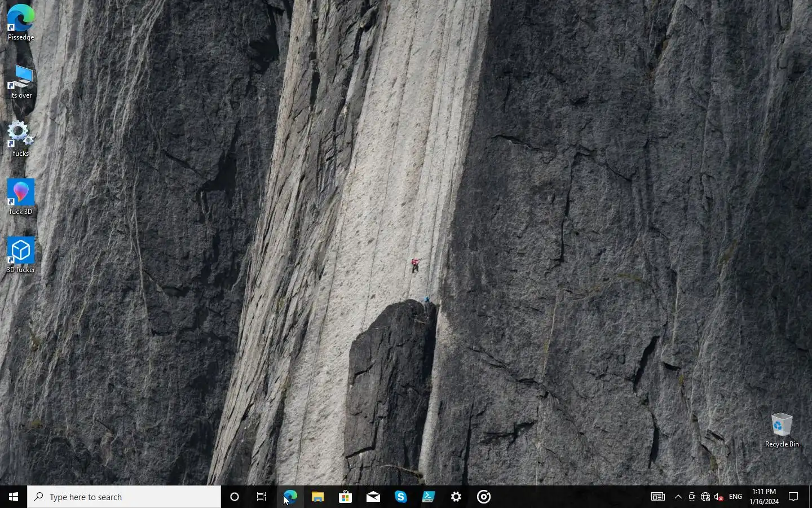
Task: Select the 3D Viewer cube desktop shortcut
Action: pos(21,255)
